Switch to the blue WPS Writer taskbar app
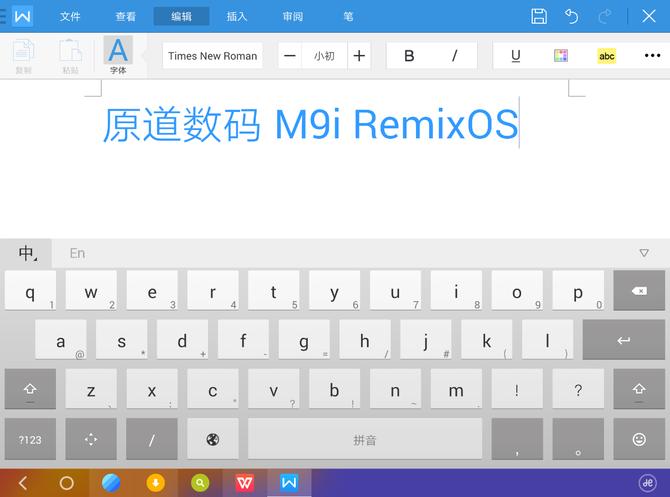 pyautogui.click(x=289, y=483)
